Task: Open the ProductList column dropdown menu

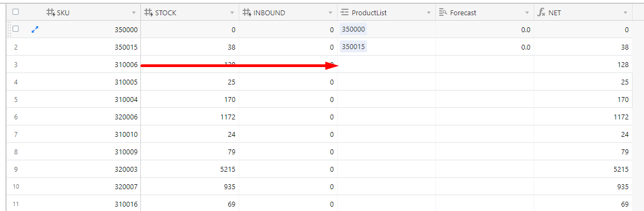Action: pyautogui.click(x=429, y=13)
